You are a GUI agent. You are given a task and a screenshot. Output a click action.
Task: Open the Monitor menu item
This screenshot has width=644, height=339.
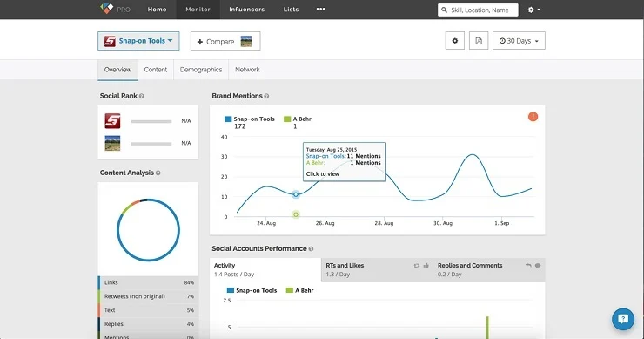(198, 10)
